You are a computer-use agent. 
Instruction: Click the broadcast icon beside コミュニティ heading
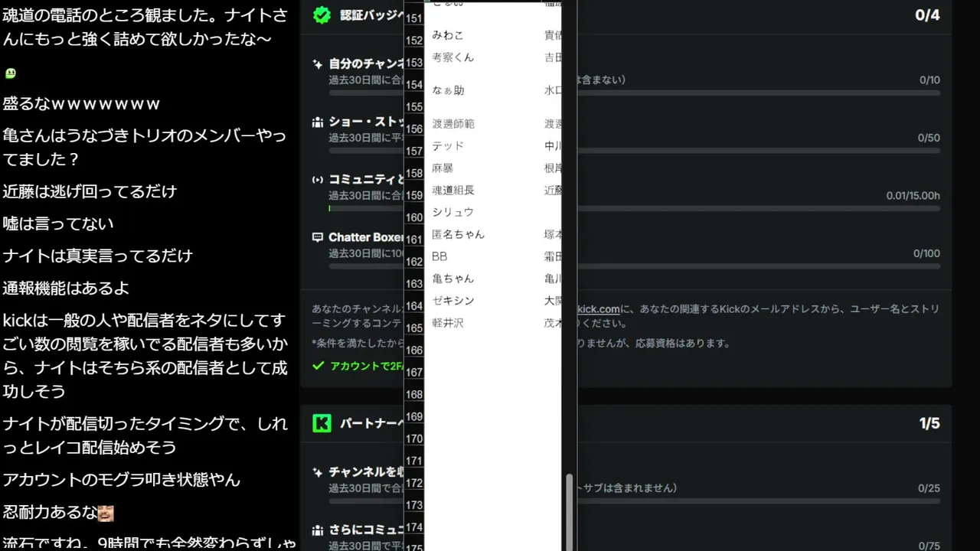coord(318,180)
